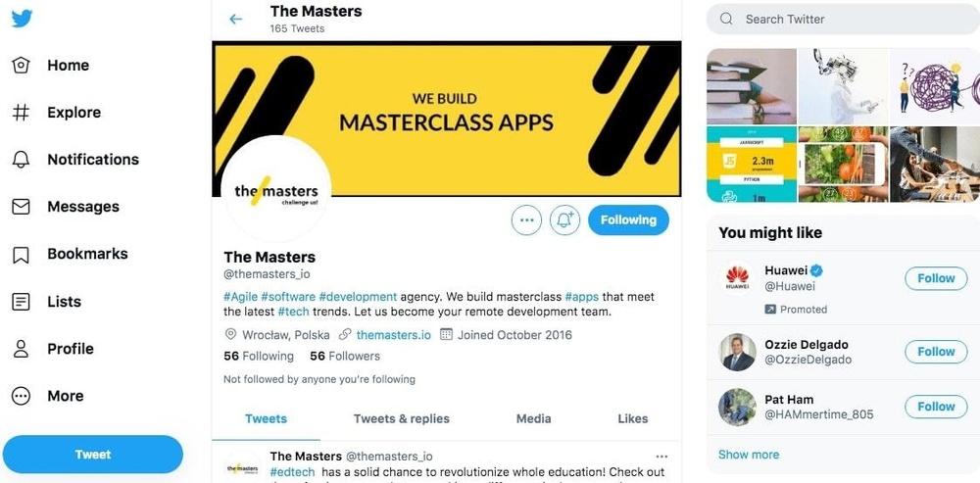Switch to the Tweets & replies tab
The image size is (980, 483).
(401, 418)
